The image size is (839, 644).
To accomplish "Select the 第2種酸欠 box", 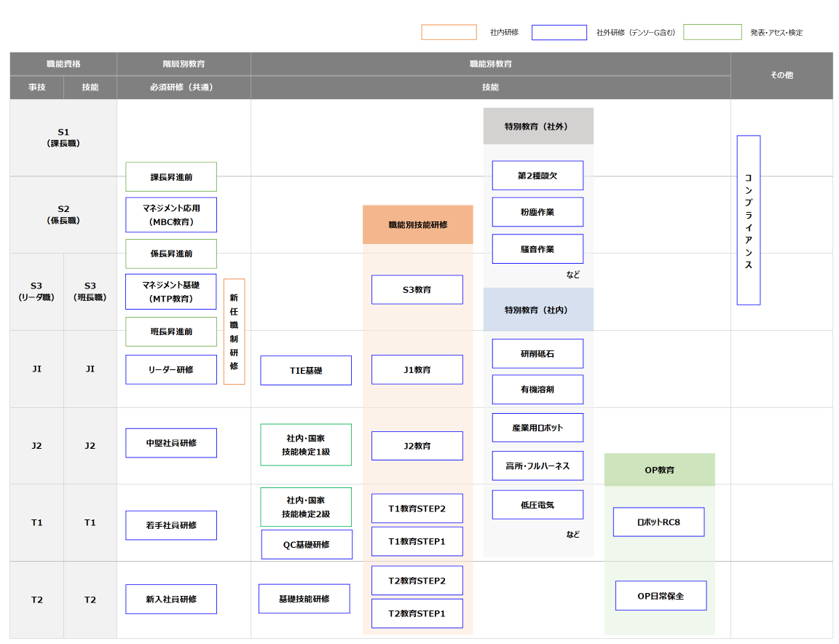I will tap(537, 176).
